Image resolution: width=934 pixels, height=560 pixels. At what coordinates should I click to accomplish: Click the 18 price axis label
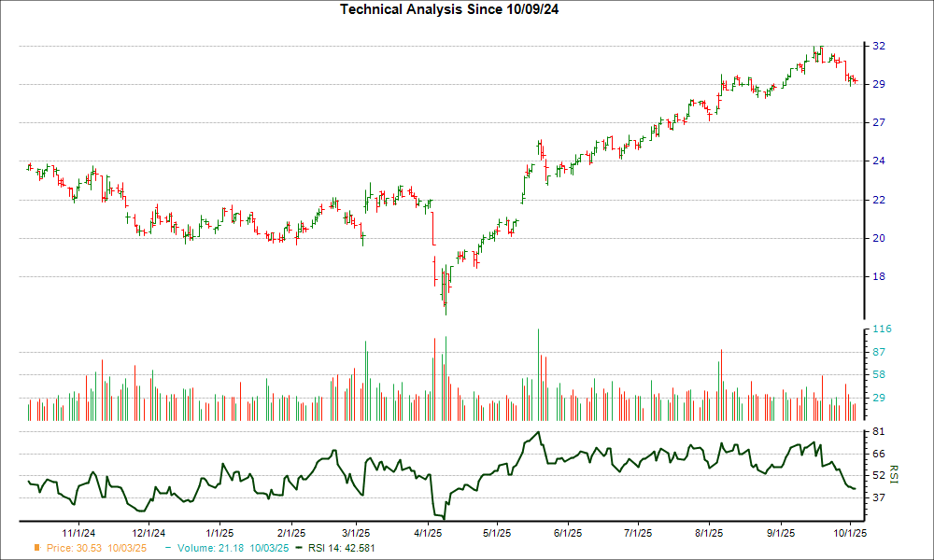[879, 276]
